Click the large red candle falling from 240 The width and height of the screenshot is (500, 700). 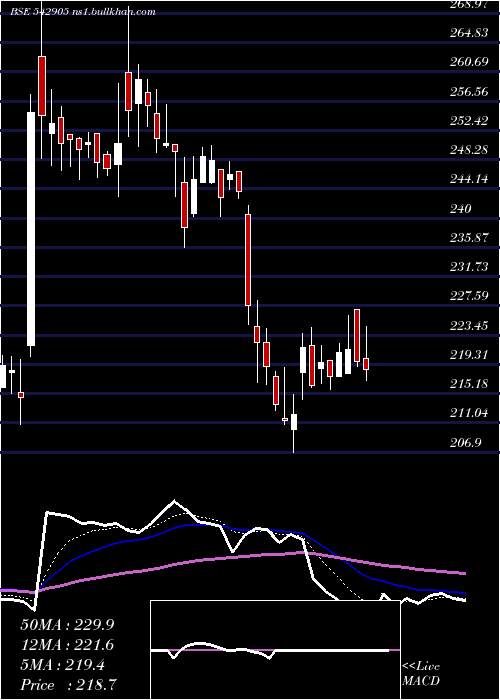click(x=248, y=260)
